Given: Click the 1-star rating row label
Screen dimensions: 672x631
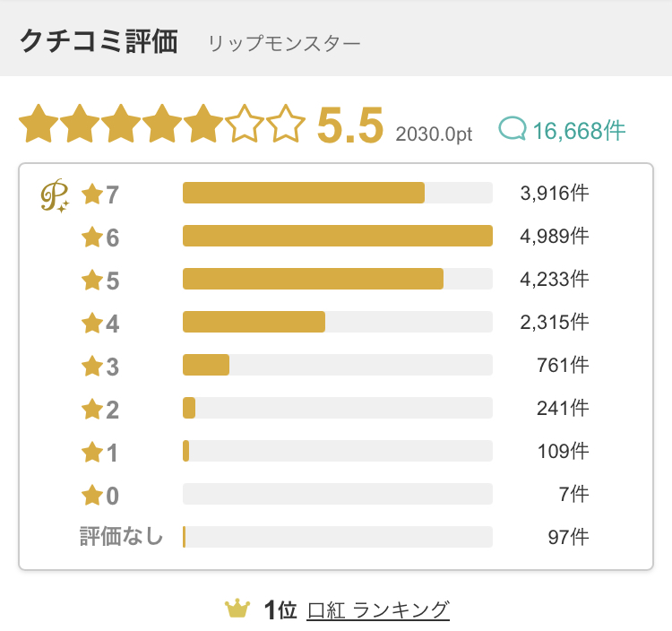Looking at the screenshot, I should pos(99,453).
